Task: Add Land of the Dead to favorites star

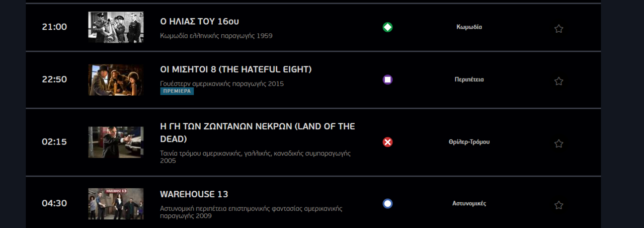Action: tap(558, 143)
